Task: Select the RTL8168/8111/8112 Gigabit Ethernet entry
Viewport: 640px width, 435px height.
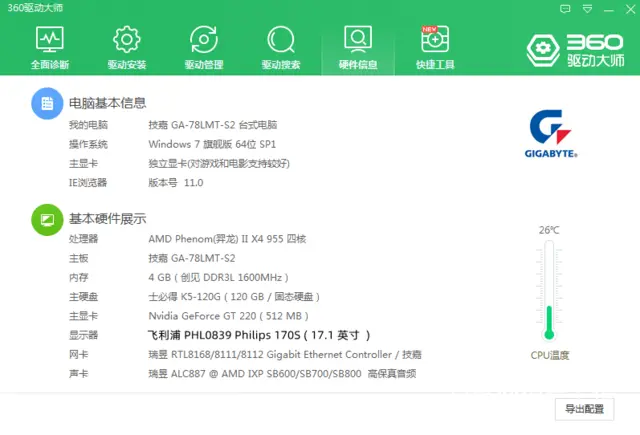Action: [285, 354]
